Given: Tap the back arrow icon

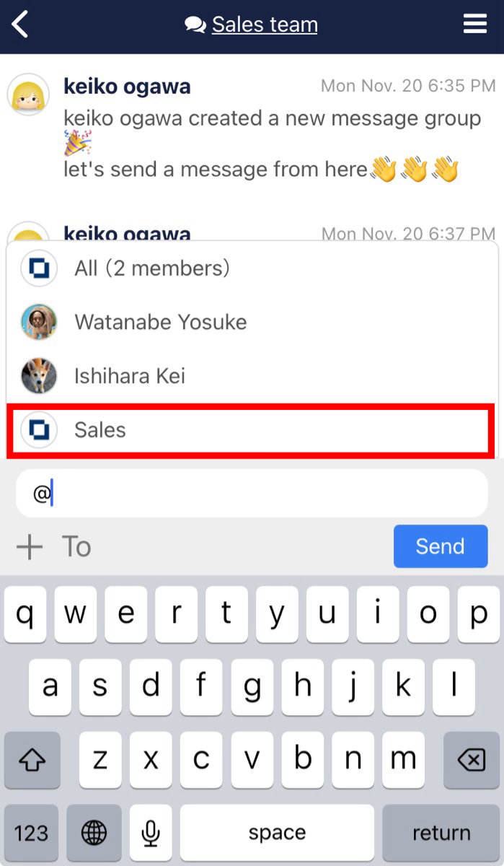Looking at the screenshot, I should point(20,24).
